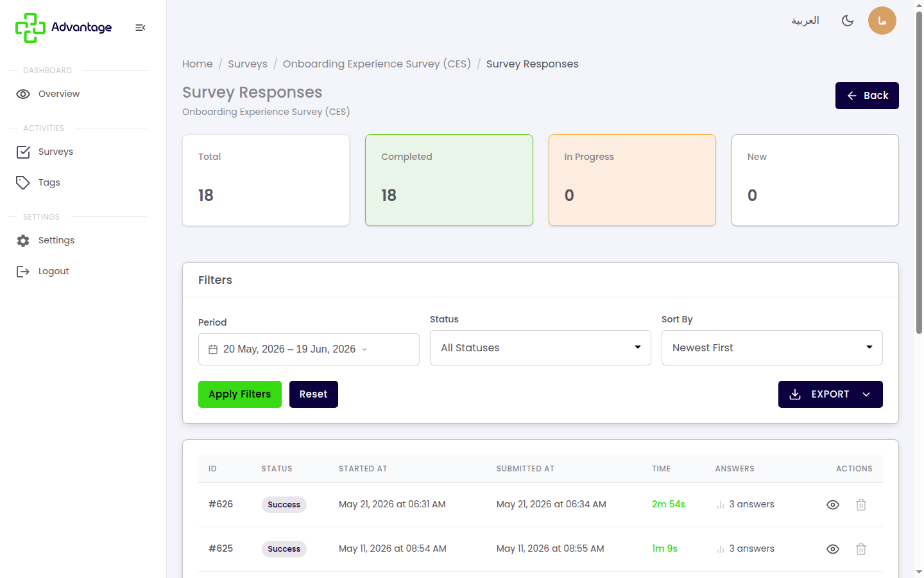Click the export download icon
The height and width of the screenshot is (578, 924).
coord(795,394)
